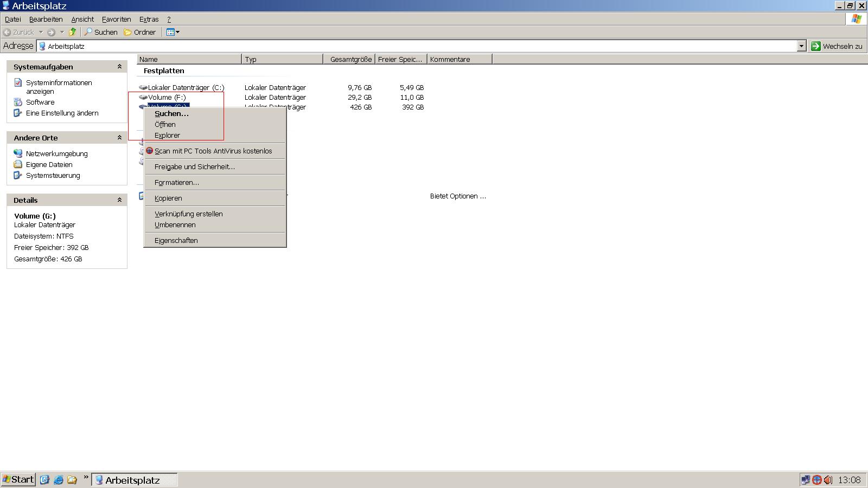
Task: Choose Formatieren... from context menu
Action: click(x=176, y=182)
